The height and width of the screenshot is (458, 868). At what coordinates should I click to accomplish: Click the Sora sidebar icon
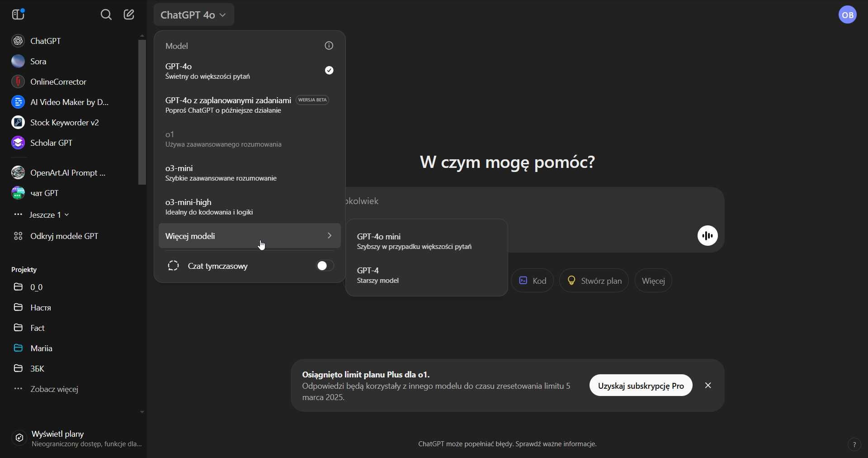click(18, 61)
